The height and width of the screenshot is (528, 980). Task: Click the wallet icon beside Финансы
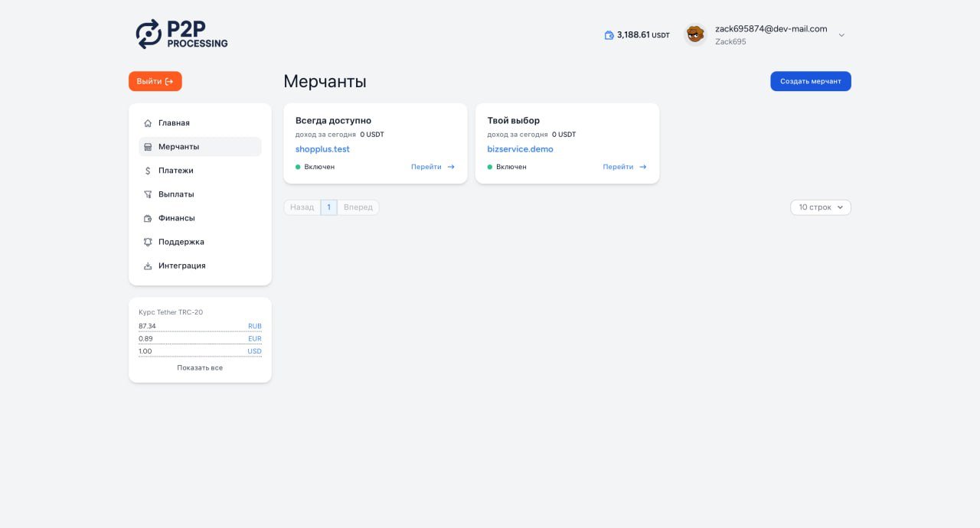tap(148, 218)
